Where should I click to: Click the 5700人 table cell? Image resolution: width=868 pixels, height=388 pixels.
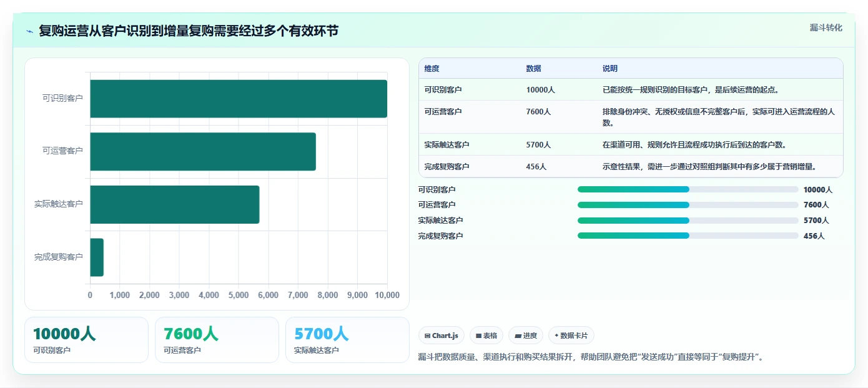539,145
